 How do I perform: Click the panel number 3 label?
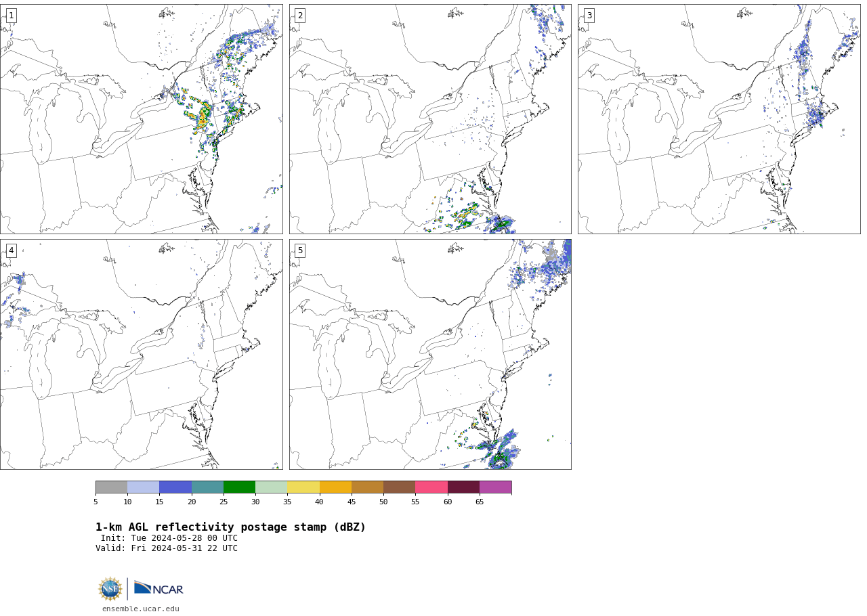pos(589,16)
